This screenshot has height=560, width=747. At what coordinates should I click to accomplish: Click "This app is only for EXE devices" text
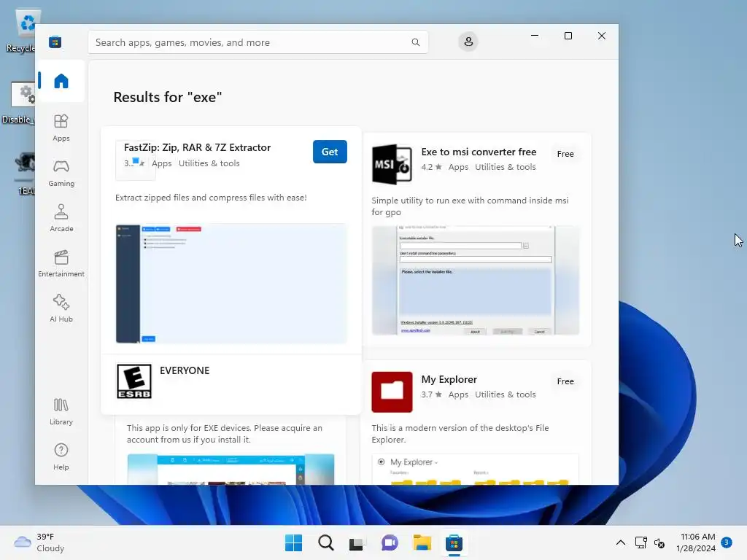coord(224,434)
